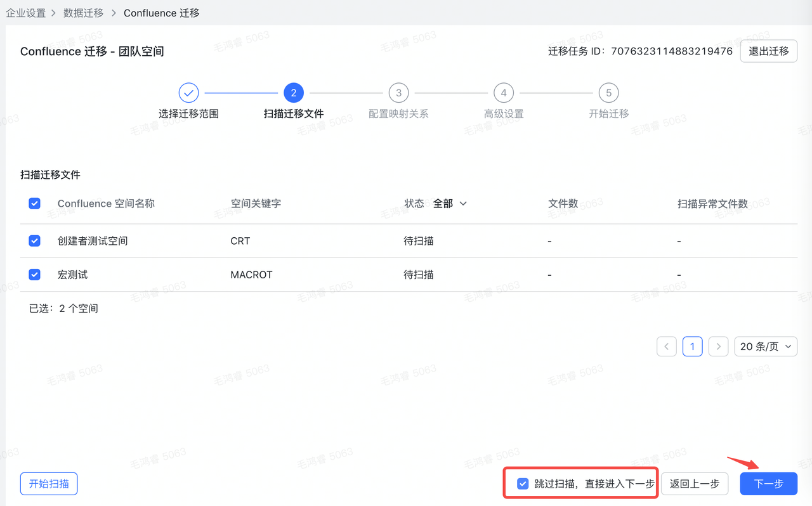
Task: Go to next page arrow
Action: tap(718, 346)
